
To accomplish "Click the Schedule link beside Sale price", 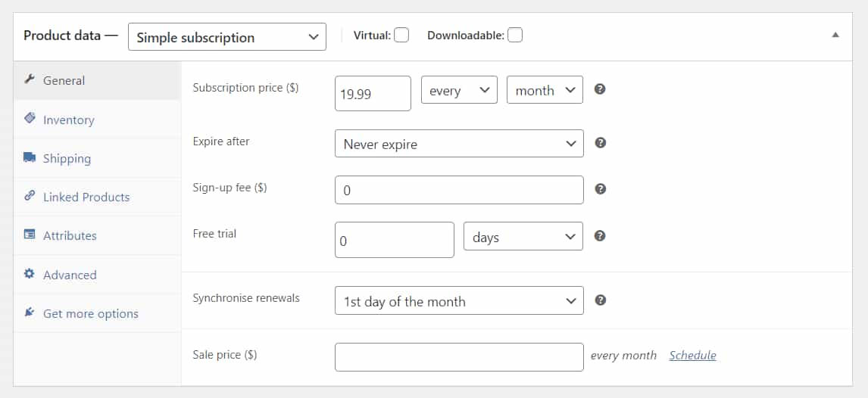I will (692, 356).
